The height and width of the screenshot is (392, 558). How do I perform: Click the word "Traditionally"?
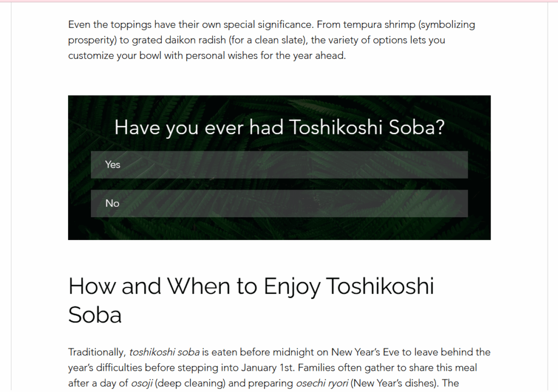pos(96,352)
